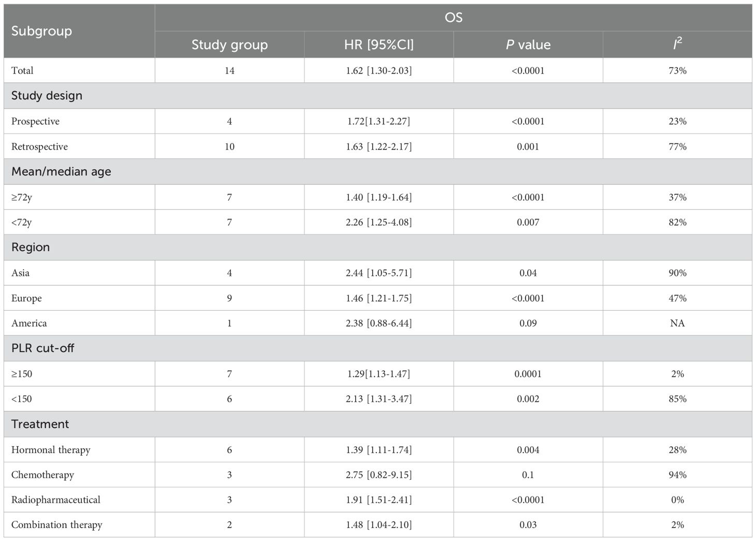
Task: Select the Prospective row label
Action: point(35,121)
